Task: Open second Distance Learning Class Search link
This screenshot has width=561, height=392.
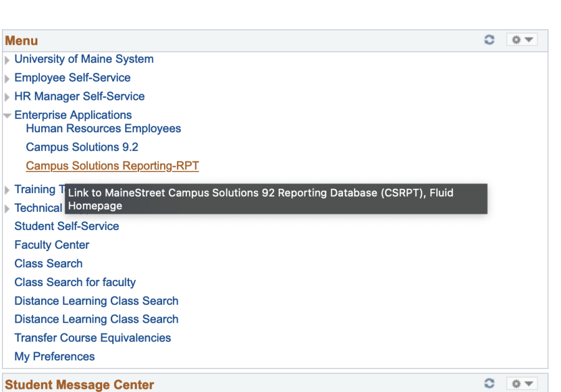Action: (x=97, y=319)
